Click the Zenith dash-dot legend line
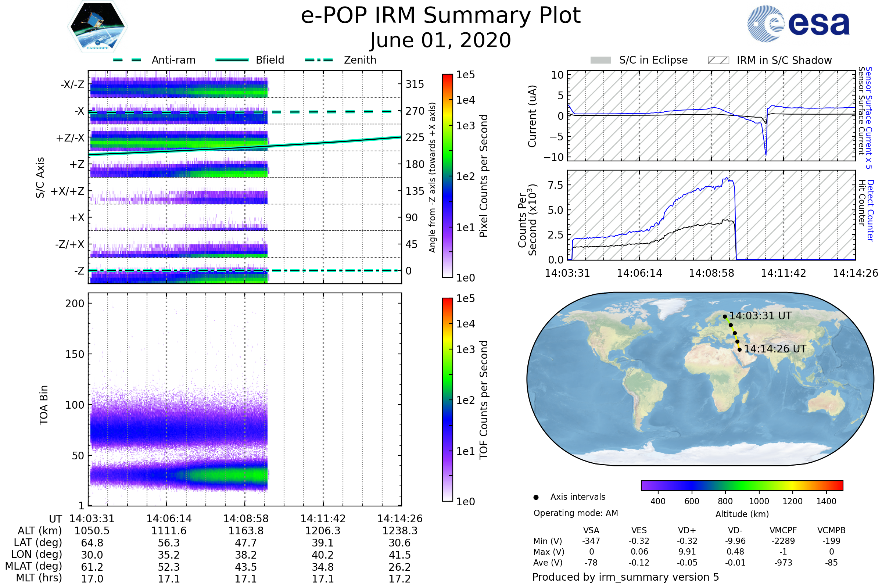The image size is (882, 588). point(319,60)
